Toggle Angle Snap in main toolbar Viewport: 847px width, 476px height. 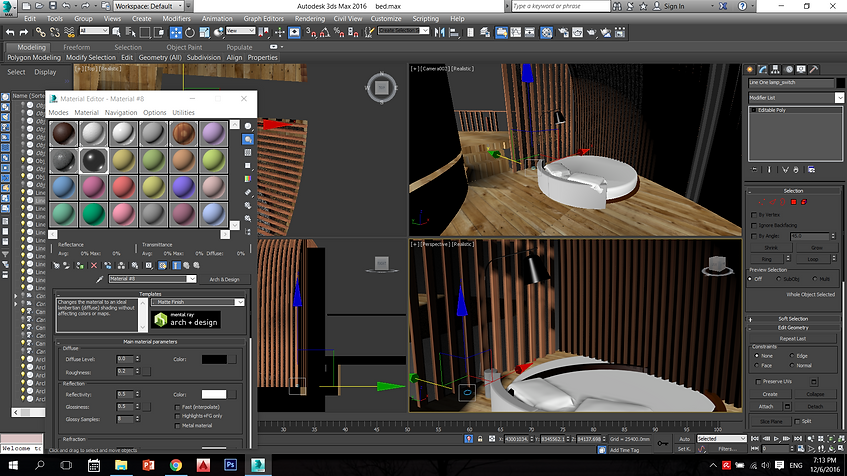pos(325,32)
